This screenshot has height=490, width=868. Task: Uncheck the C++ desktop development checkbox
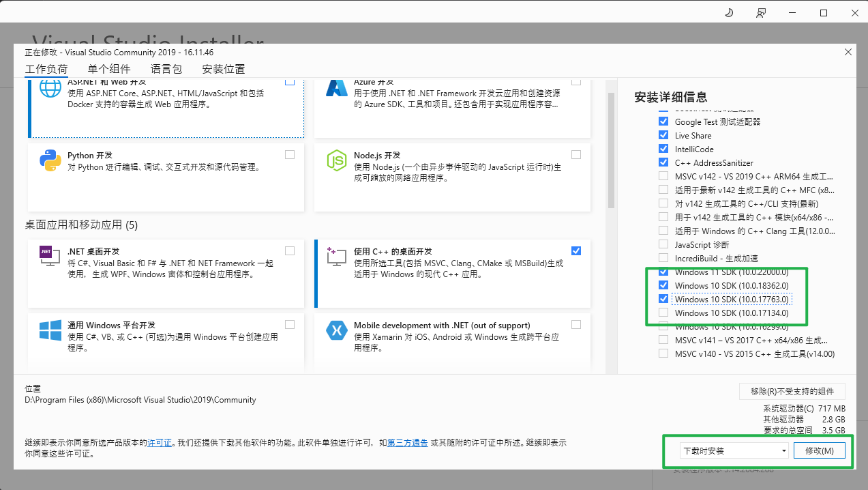click(x=576, y=251)
